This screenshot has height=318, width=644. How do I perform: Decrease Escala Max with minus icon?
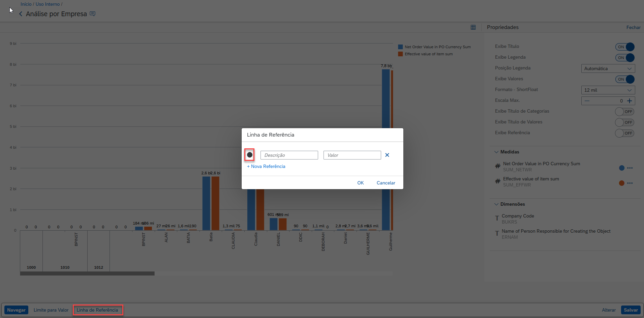tap(587, 100)
